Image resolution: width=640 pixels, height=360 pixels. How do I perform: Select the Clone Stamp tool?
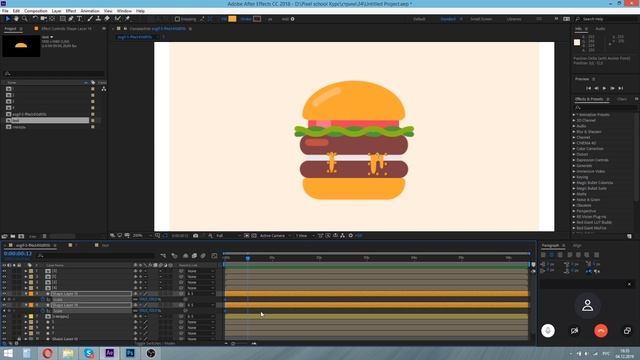tap(98, 19)
